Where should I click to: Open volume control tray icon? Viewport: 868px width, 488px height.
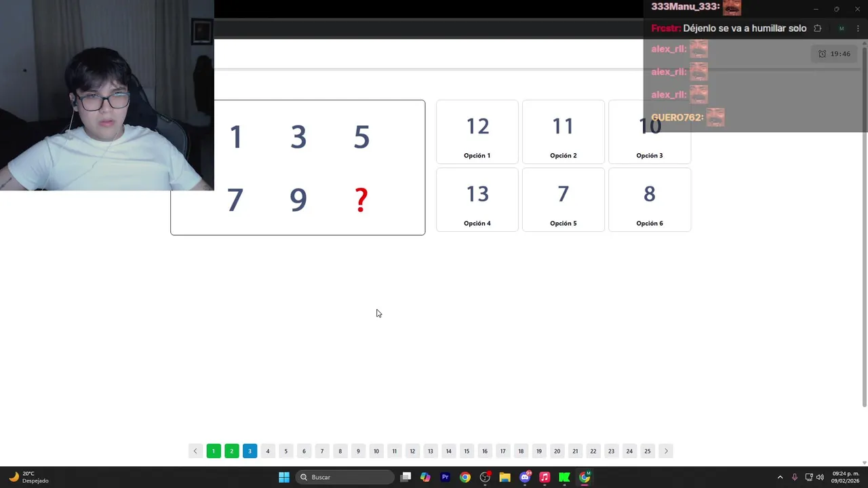pyautogui.click(x=820, y=477)
